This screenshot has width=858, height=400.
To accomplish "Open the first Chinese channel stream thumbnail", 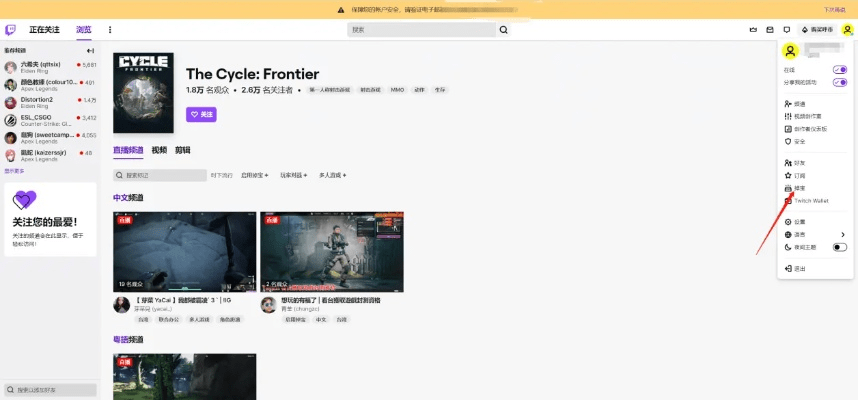I will pos(184,250).
